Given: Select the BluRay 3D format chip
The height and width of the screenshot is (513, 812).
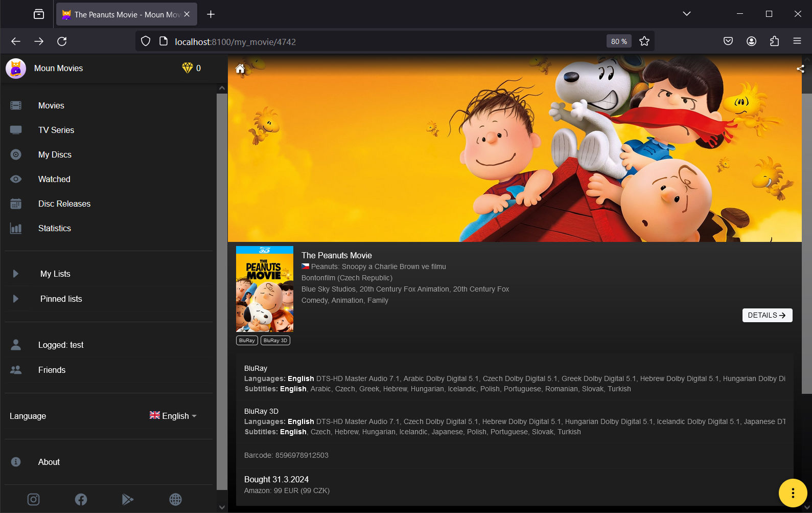Looking at the screenshot, I should click(275, 341).
